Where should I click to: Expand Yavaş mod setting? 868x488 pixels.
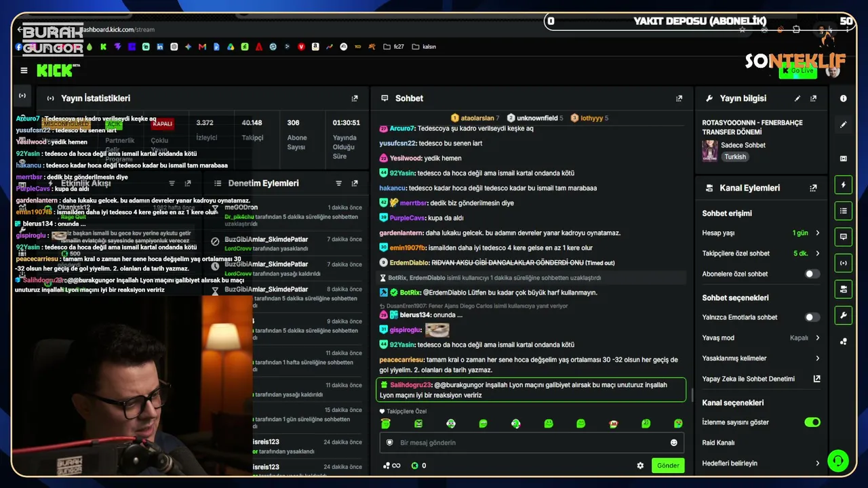tap(762, 338)
